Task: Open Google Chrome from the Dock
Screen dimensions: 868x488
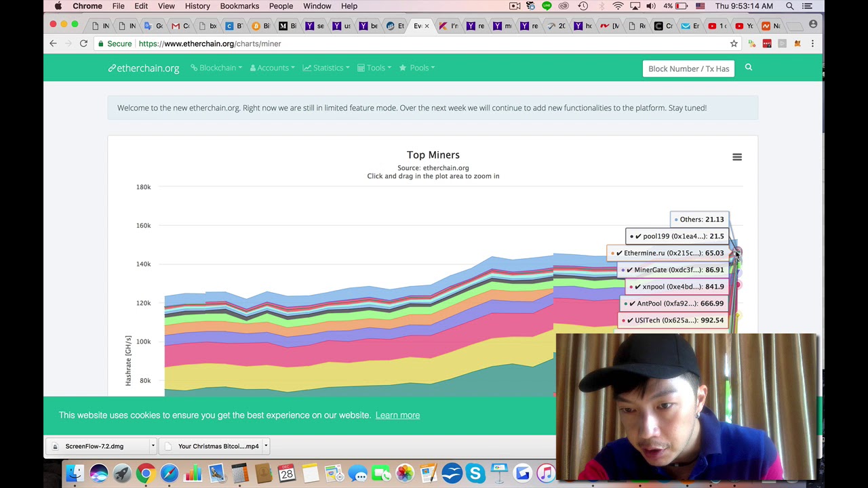Action: (x=145, y=473)
